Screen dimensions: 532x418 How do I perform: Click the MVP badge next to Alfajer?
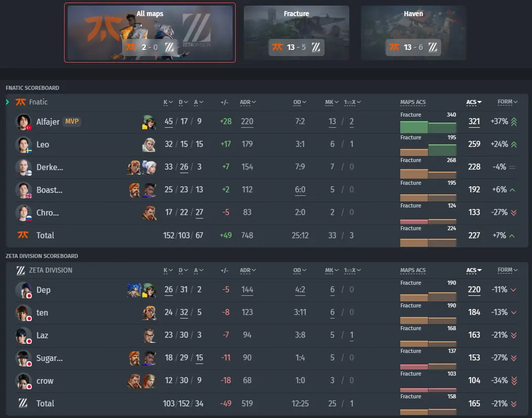(72, 122)
